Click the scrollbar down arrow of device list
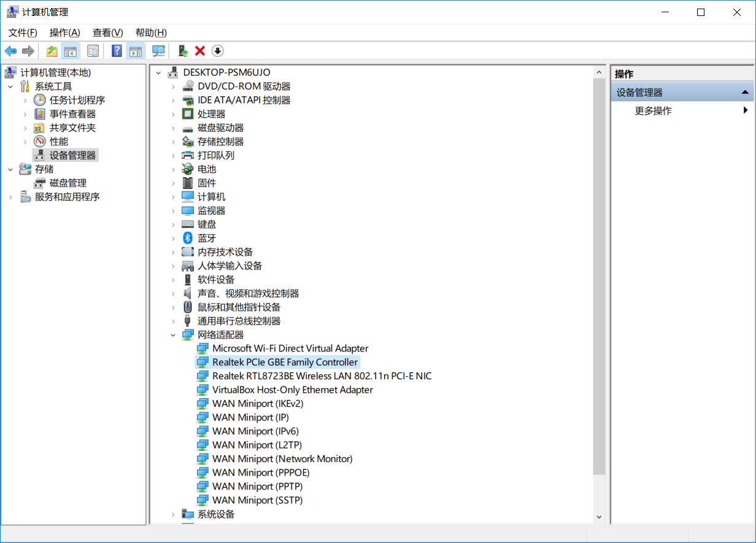 600,517
